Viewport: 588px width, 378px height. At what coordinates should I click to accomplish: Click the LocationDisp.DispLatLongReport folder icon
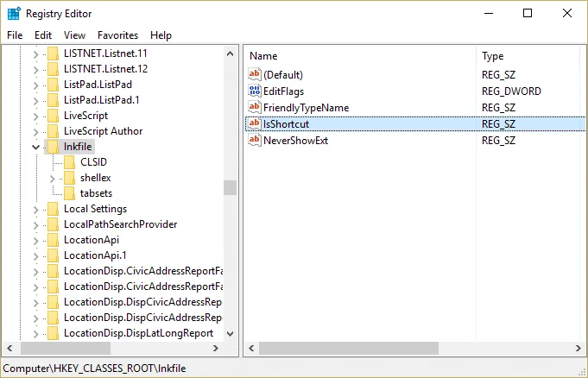pos(53,333)
